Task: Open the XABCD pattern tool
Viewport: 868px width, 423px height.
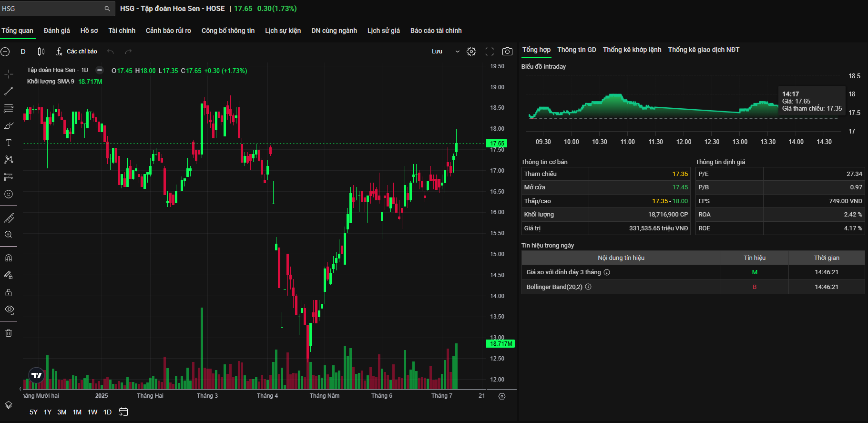Action: click(9, 160)
